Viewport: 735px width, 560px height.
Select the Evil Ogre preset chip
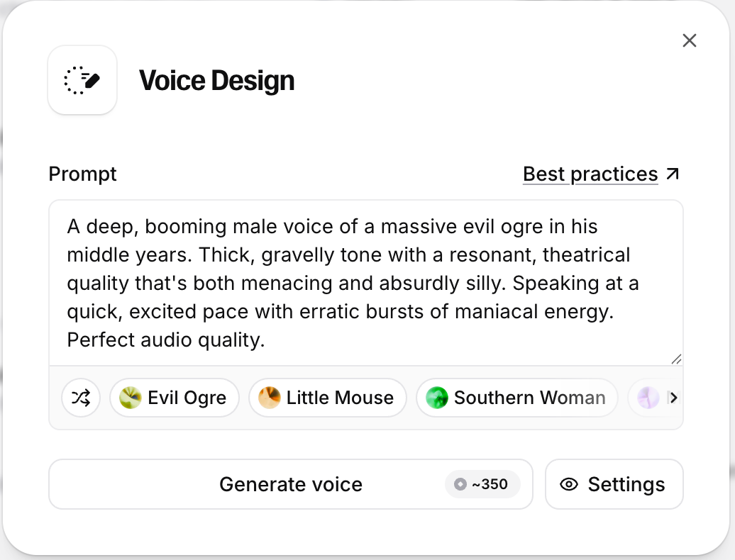(174, 398)
